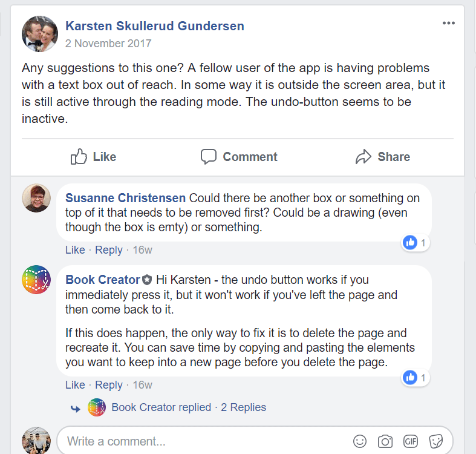
Task: Like the Book Creator comment
Action: coord(75,385)
